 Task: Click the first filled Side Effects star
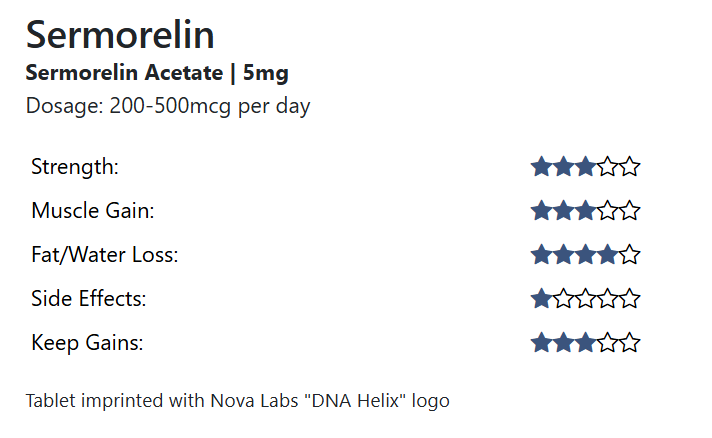pyautogui.click(x=541, y=299)
